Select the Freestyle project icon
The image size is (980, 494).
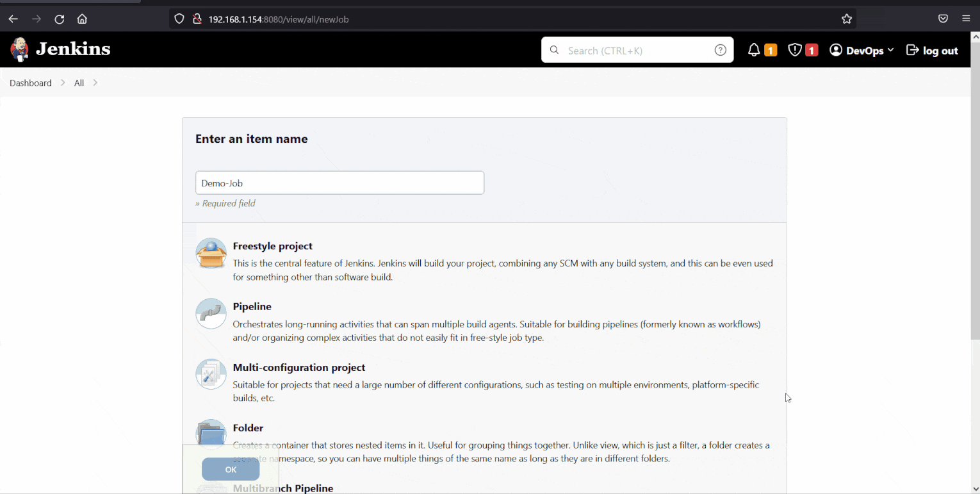(211, 253)
